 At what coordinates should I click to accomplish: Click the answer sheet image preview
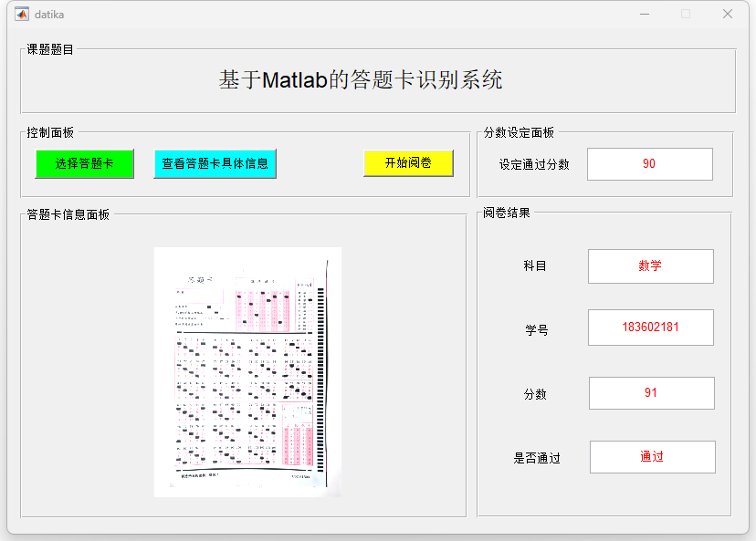[x=247, y=372]
